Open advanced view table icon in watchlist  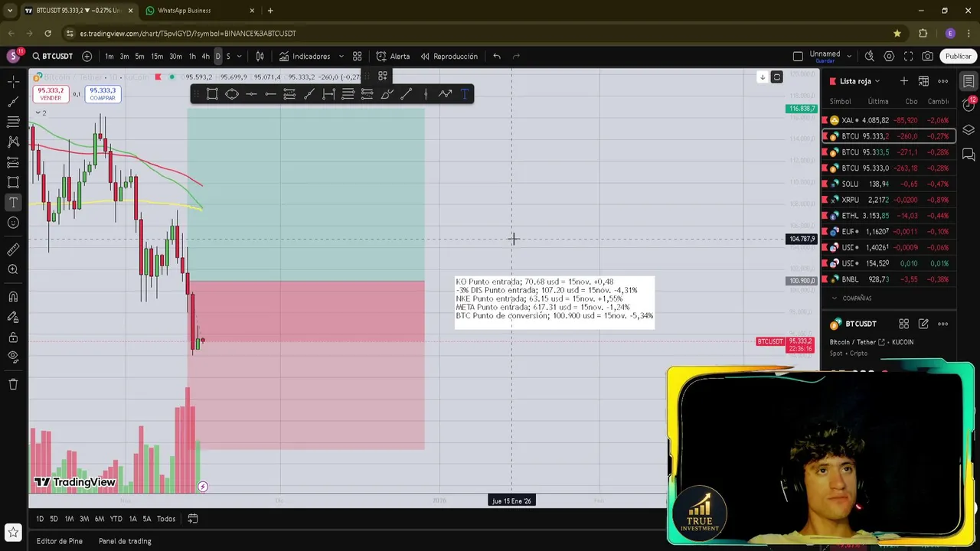[x=923, y=81]
